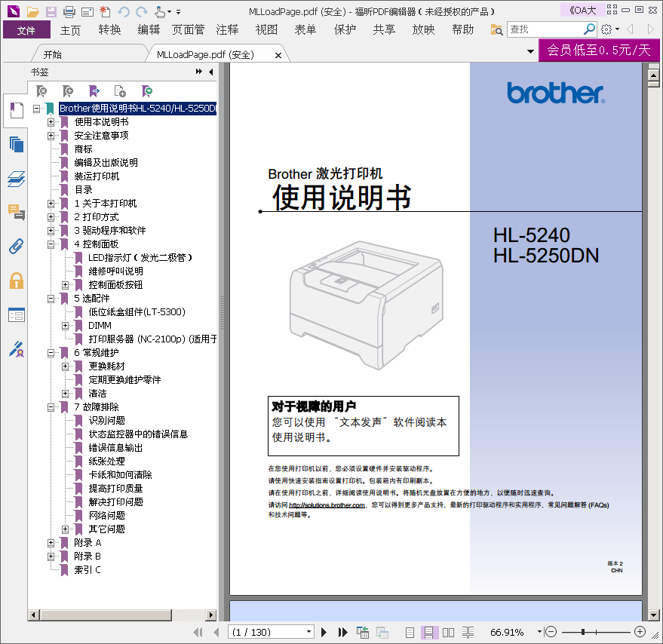Open the solutions.brother.com link
Screen dimensions: 663x644
click(327, 505)
